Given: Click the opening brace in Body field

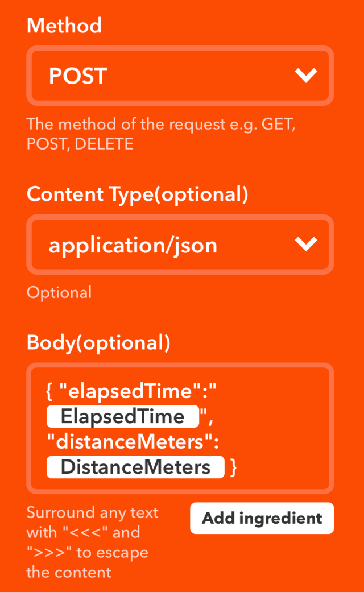Looking at the screenshot, I should coord(49,391).
